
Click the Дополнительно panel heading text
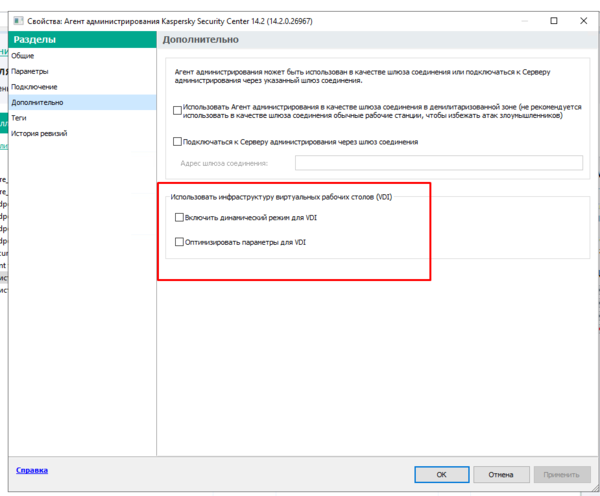coord(201,40)
